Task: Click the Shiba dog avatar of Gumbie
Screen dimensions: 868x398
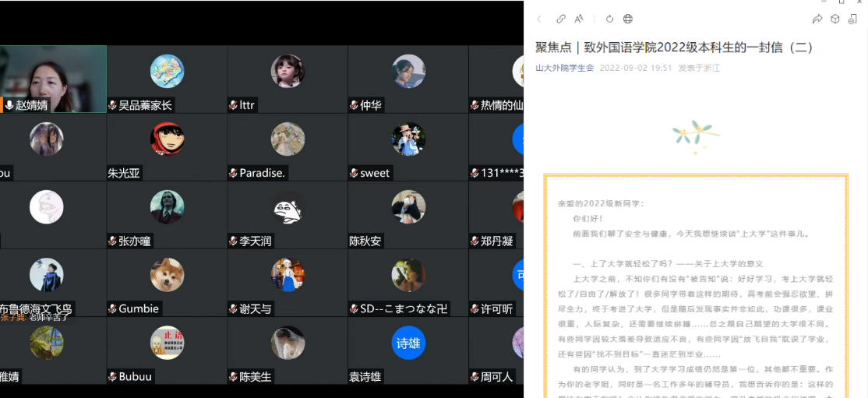Action: click(167, 274)
